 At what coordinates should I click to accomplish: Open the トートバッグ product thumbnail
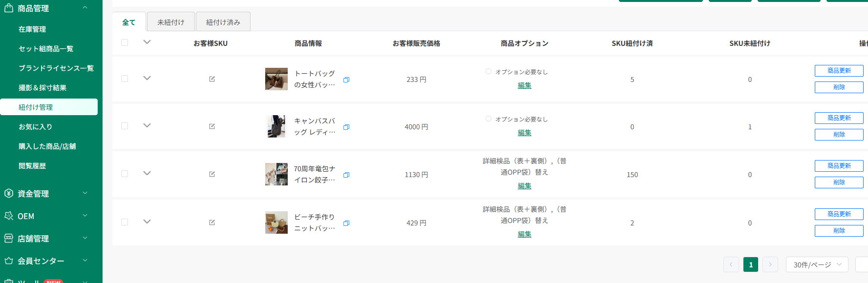276,79
